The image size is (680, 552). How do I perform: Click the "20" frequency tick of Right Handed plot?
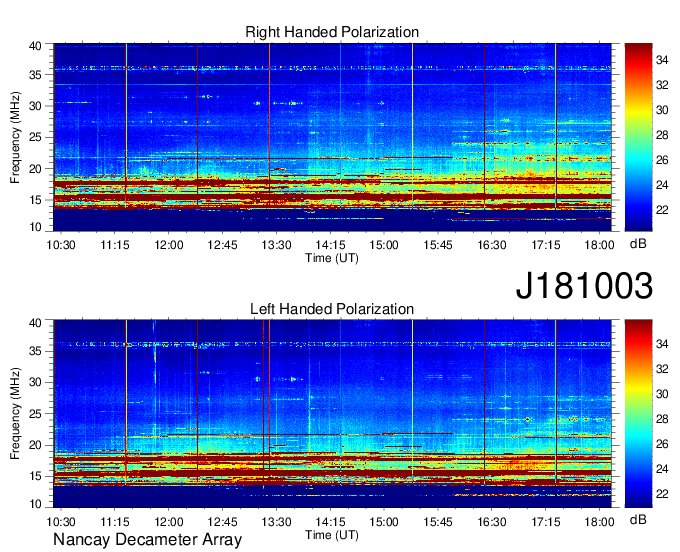click(35, 169)
